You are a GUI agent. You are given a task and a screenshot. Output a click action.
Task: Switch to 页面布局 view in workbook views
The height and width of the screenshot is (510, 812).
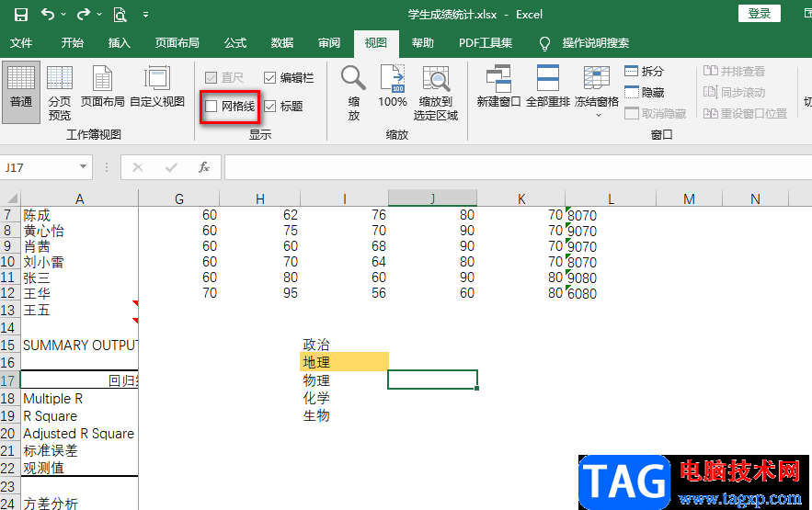(x=103, y=87)
